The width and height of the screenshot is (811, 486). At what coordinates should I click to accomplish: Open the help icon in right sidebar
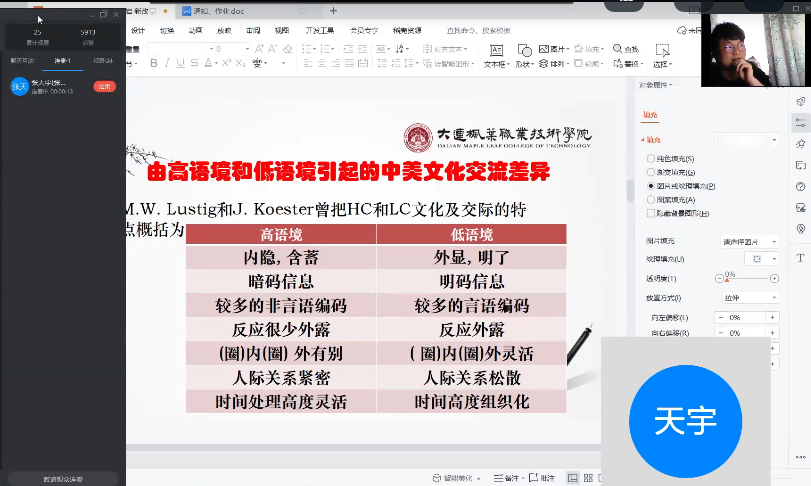tap(801, 186)
